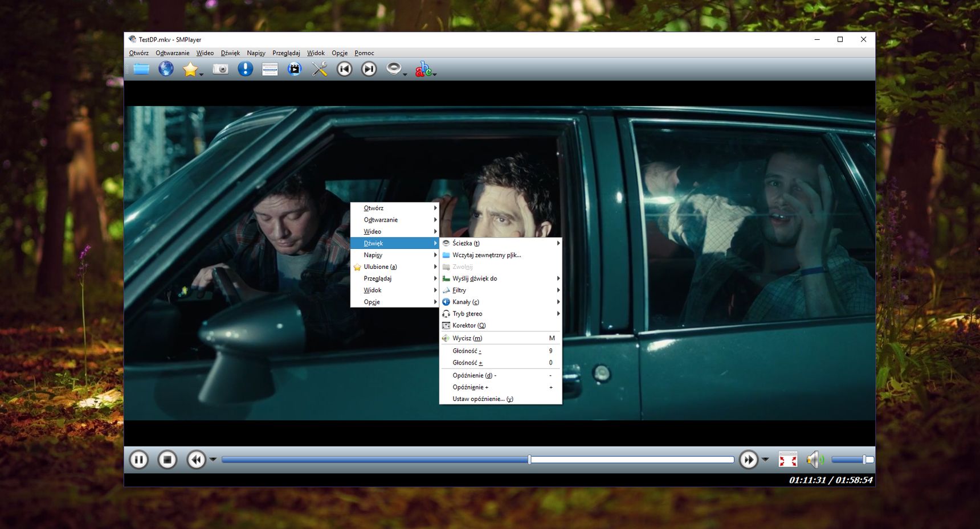Pause playback with the pause button
The height and width of the screenshot is (529, 980).
[x=138, y=460]
